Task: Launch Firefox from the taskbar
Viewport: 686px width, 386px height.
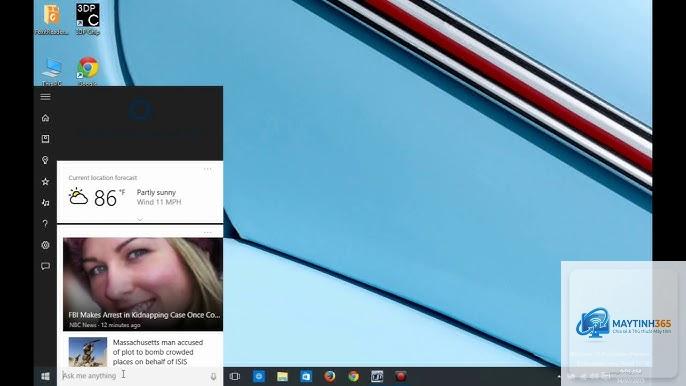Action: click(x=330, y=376)
